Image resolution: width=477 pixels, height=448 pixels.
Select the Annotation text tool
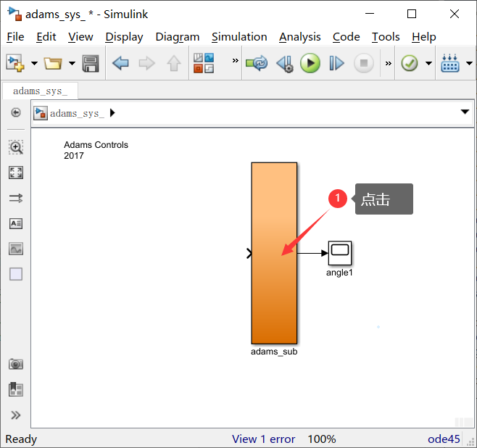(16, 223)
